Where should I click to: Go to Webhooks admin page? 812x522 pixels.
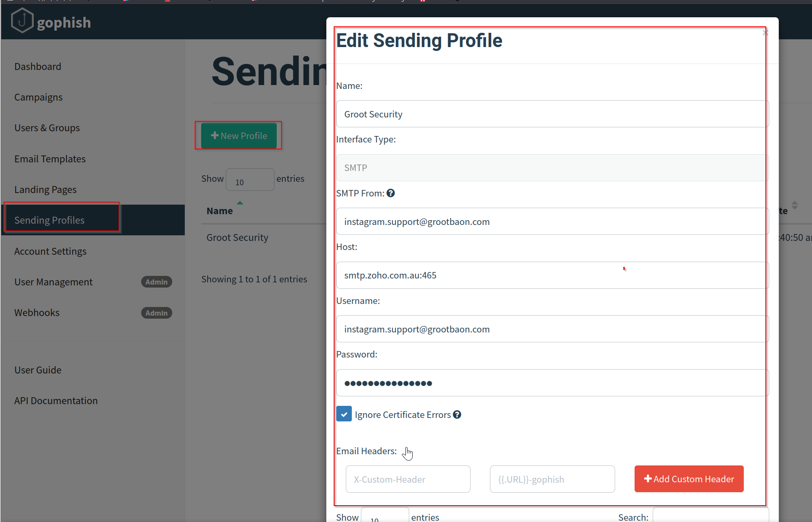37,313
